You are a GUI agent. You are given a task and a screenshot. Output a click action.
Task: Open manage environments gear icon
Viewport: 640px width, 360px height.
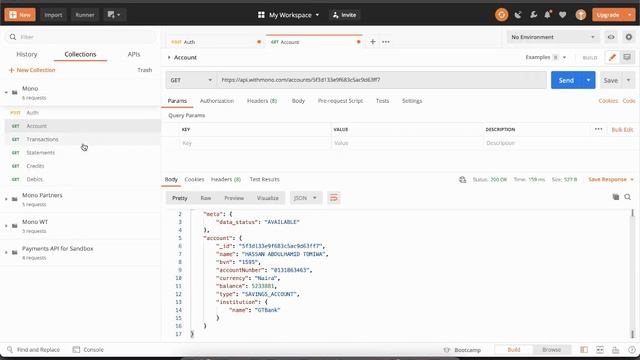[629, 37]
